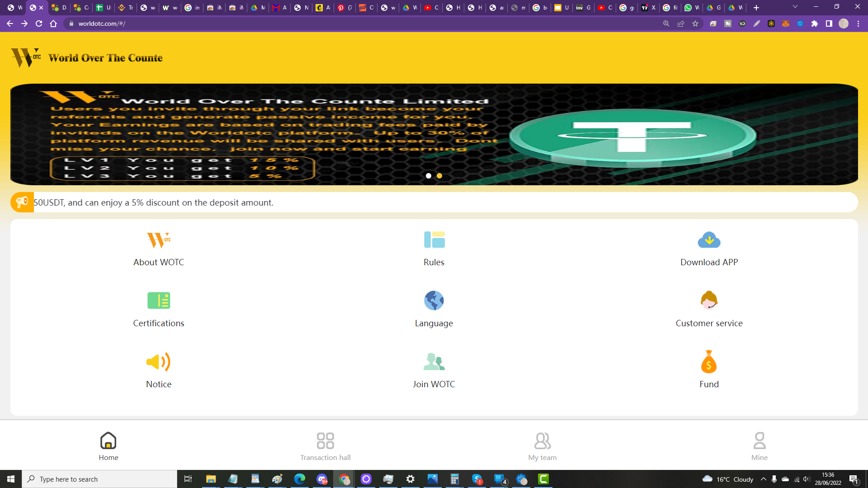Close the active worldotc tab
868x488 pixels.
point(41,8)
